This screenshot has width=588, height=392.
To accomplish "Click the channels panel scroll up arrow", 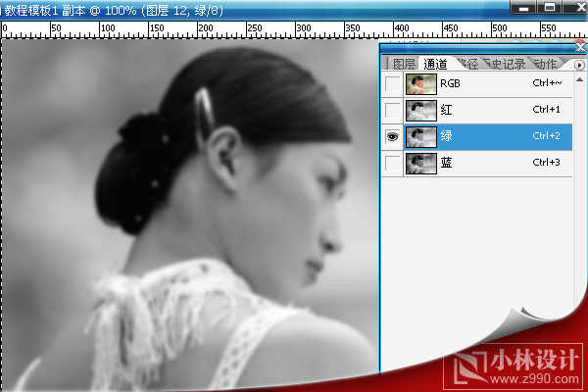I will pos(579,79).
